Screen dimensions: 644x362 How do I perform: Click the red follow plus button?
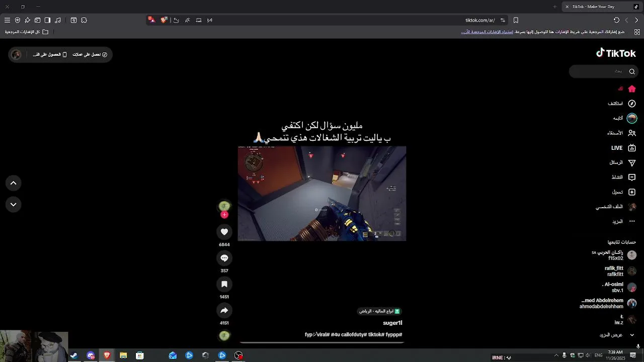click(224, 215)
